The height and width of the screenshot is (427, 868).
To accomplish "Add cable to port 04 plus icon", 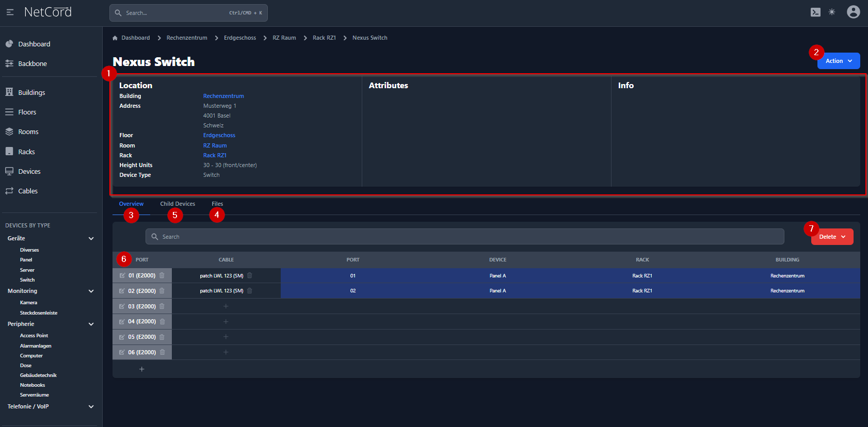I will [226, 322].
